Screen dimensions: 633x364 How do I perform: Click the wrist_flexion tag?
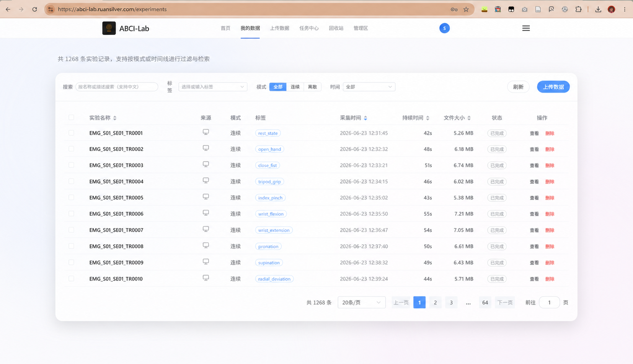271,214
